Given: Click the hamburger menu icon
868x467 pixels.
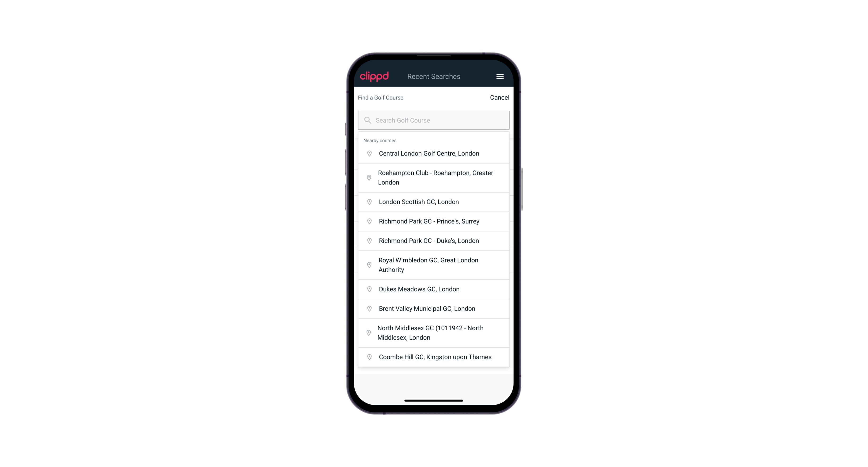Looking at the screenshot, I should tap(500, 76).
